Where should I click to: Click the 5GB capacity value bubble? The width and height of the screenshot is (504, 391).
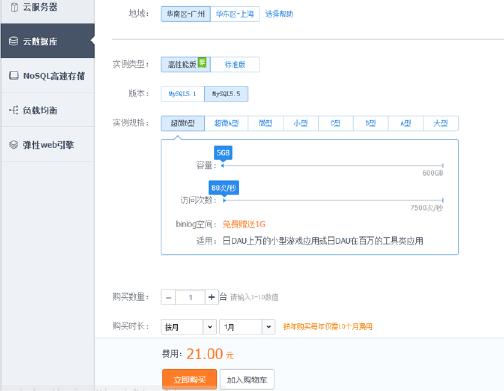223,153
